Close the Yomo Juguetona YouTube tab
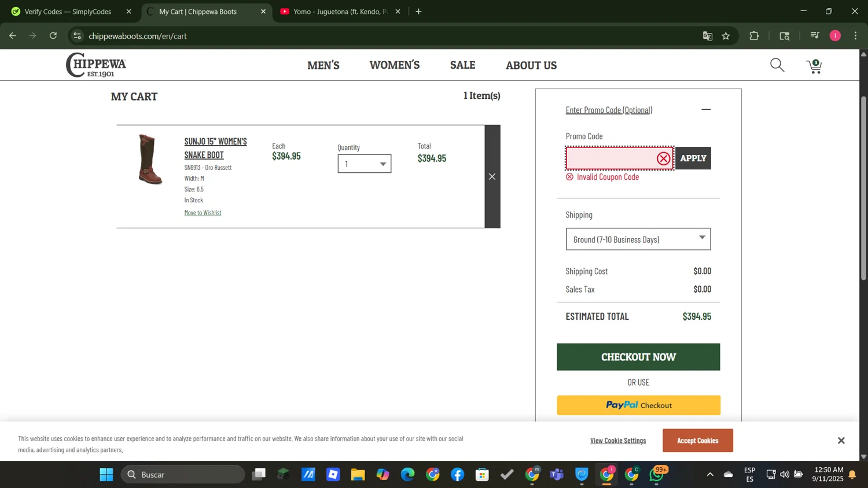Image resolution: width=868 pixels, height=488 pixels. point(398,12)
